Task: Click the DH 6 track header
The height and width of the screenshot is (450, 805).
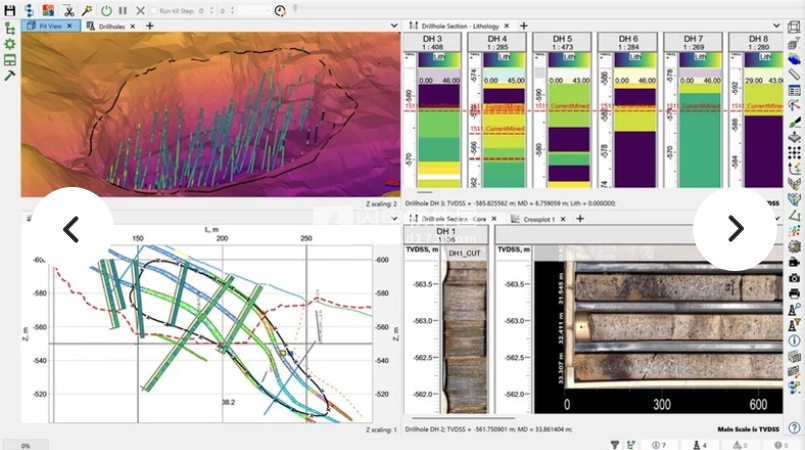Action: tap(628, 43)
